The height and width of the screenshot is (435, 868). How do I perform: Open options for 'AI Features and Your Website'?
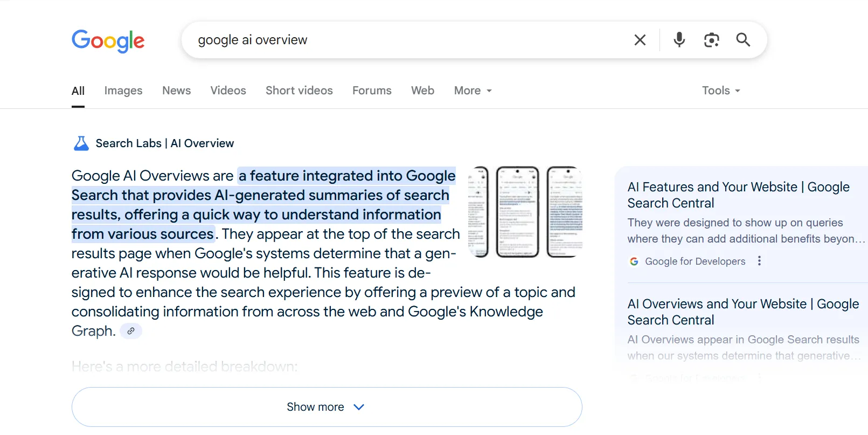(759, 261)
